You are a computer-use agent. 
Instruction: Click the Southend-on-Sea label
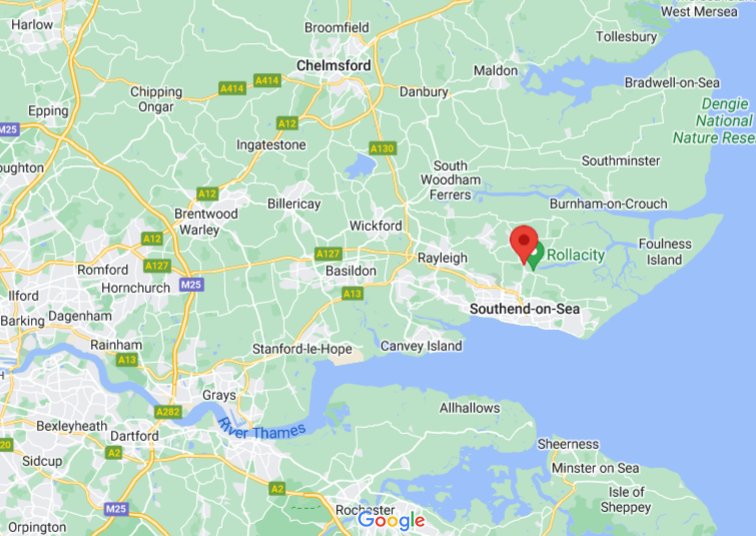pyautogui.click(x=525, y=309)
